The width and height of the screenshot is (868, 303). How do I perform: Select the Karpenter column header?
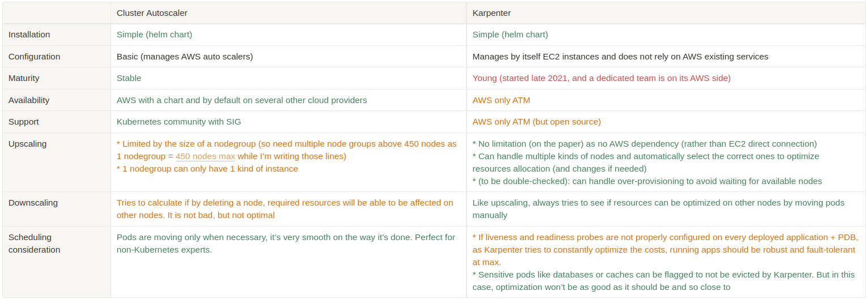492,13
